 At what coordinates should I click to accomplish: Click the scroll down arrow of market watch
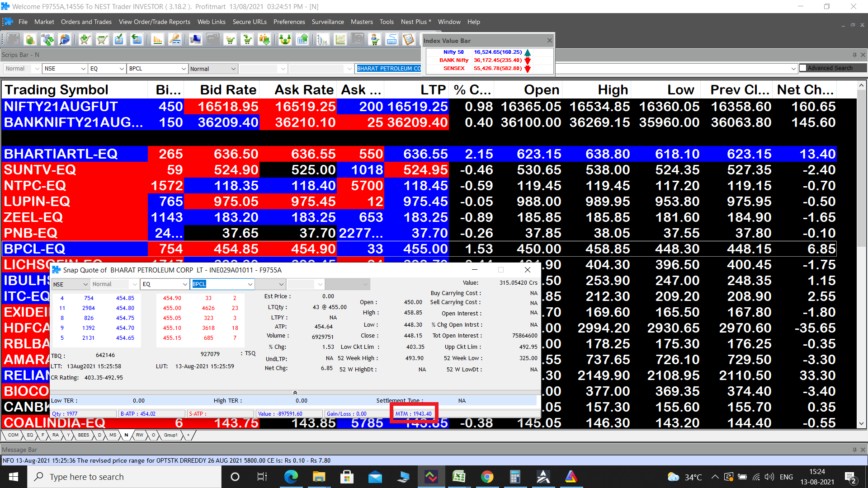pos(862,424)
